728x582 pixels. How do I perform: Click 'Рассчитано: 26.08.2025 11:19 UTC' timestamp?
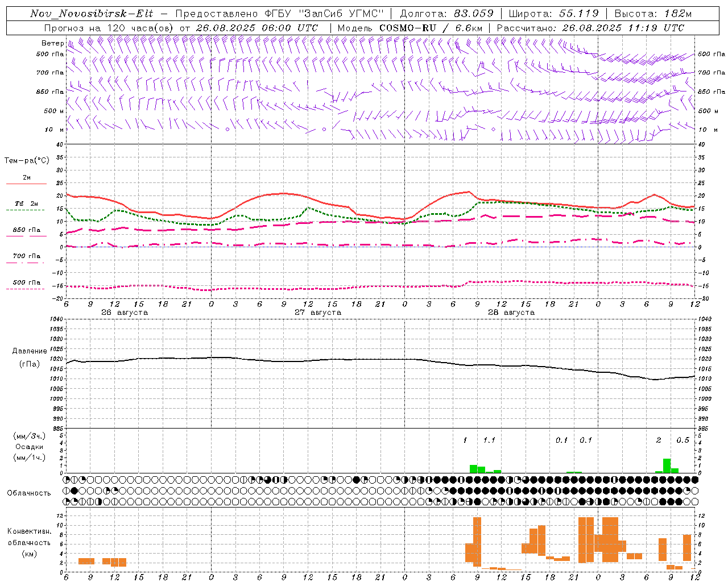point(590,28)
